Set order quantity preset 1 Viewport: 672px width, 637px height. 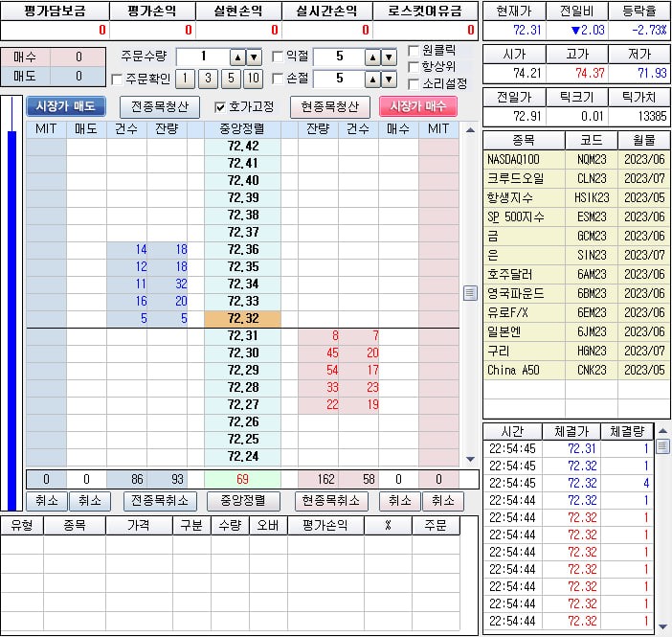[185, 79]
